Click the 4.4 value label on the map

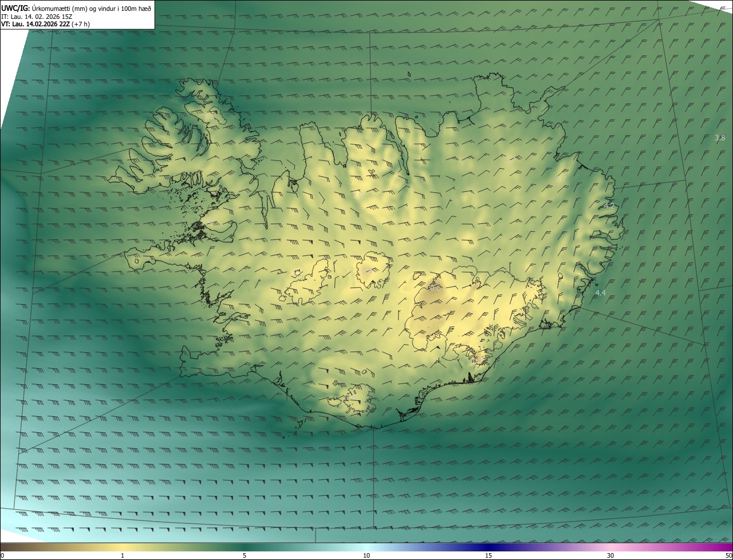600,293
